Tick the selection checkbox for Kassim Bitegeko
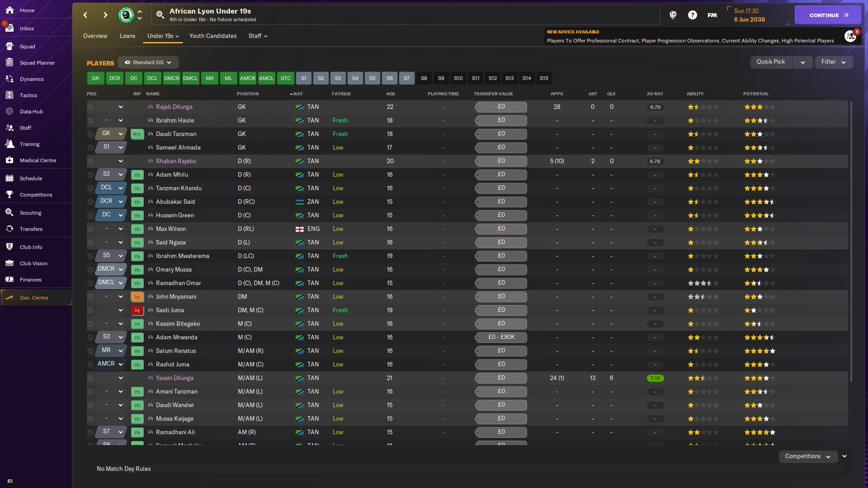868x488 pixels. [90, 324]
